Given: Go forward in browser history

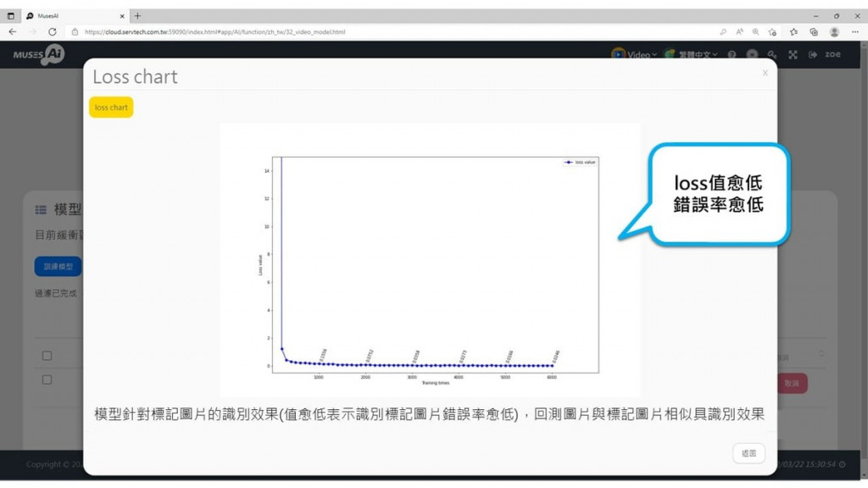Looking at the screenshot, I should point(33,32).
